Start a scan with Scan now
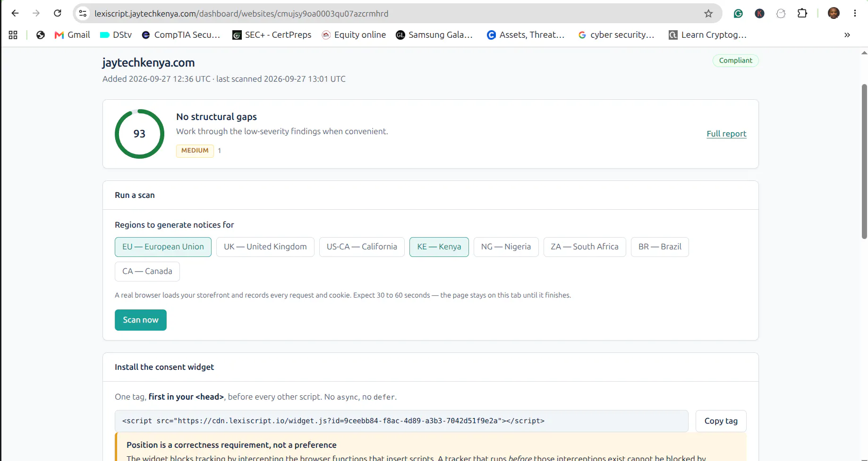 click(141, 320)
